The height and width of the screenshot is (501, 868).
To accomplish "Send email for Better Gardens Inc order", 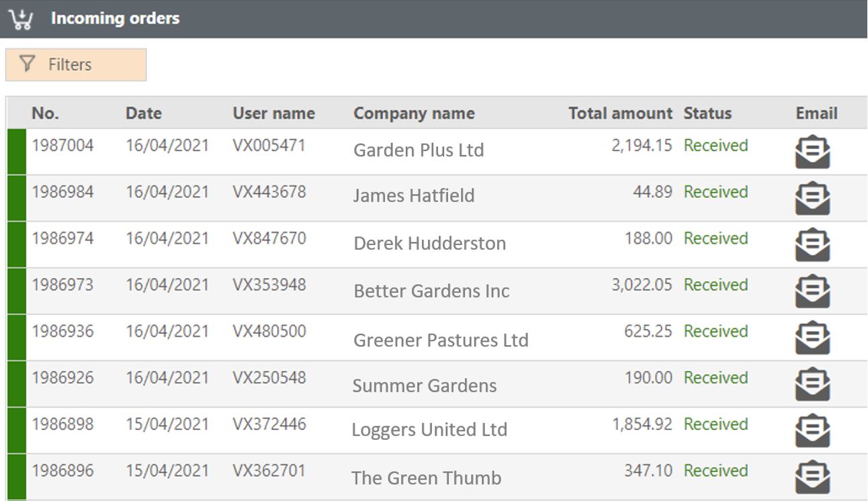I will pos(812,291).
